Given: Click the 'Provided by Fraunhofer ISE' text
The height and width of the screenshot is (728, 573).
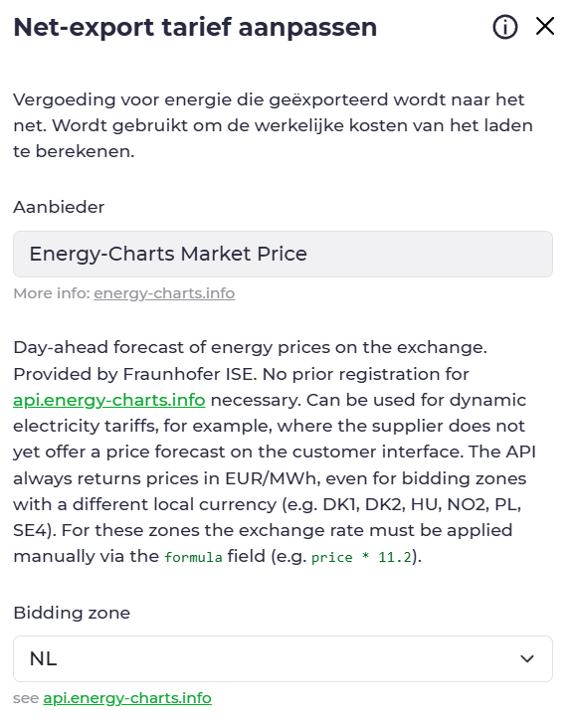Looking at the screenshot, I should (x=134, y=374).
